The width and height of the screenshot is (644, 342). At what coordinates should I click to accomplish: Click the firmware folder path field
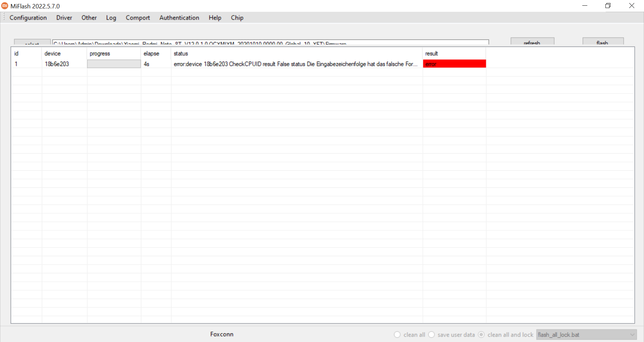(x=270, y=42)
